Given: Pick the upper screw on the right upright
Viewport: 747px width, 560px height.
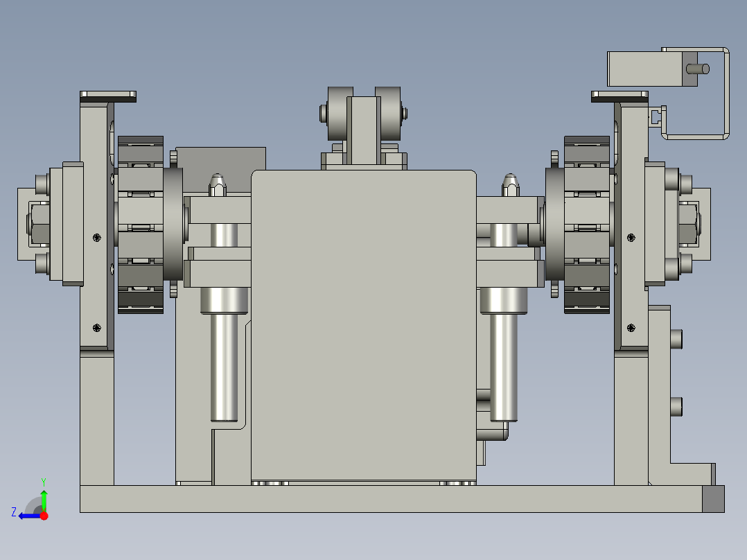Looking at the screenshot, I should point(631,237).
